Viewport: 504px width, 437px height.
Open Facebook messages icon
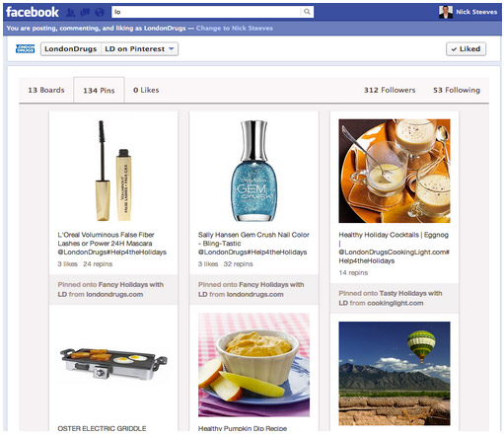[x=85, y=12]
